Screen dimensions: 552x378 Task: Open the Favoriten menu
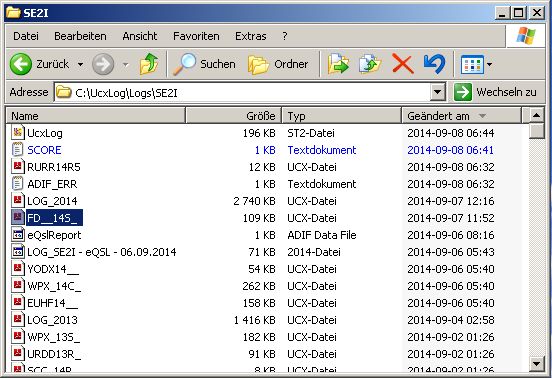click(196, 36)
